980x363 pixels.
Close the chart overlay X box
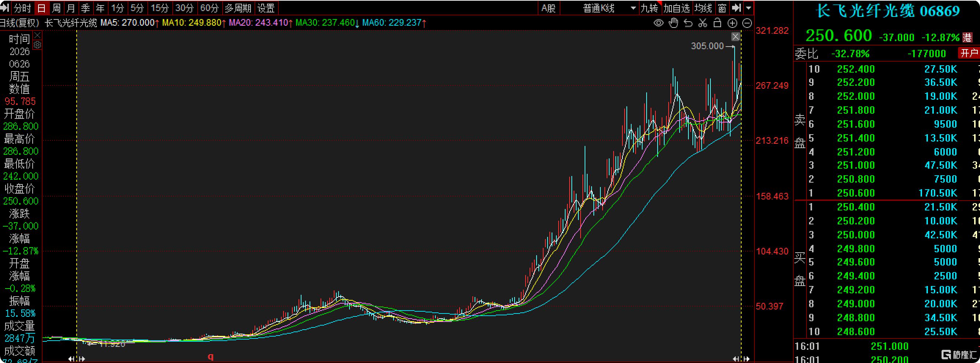coord(736,37)
